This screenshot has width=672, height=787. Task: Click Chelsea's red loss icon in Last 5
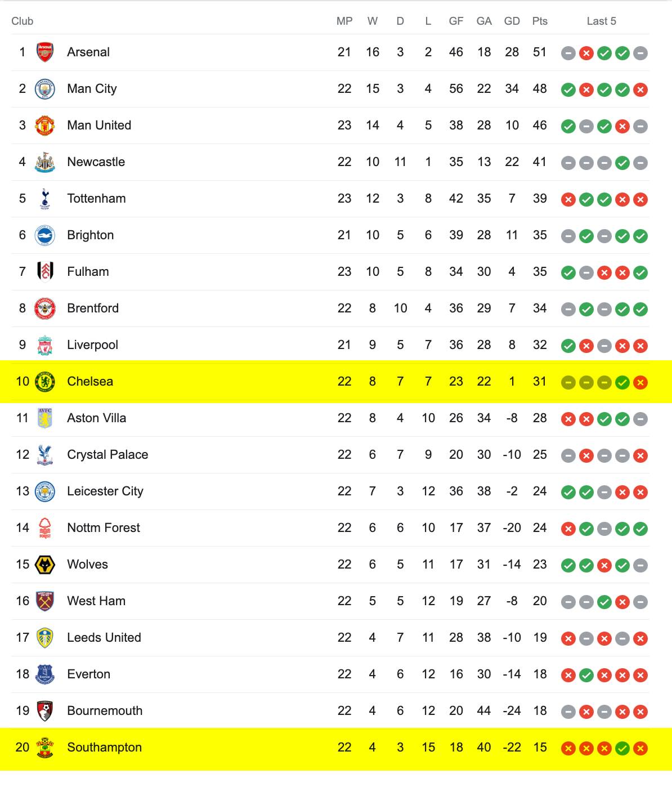[x=640, y=382]
